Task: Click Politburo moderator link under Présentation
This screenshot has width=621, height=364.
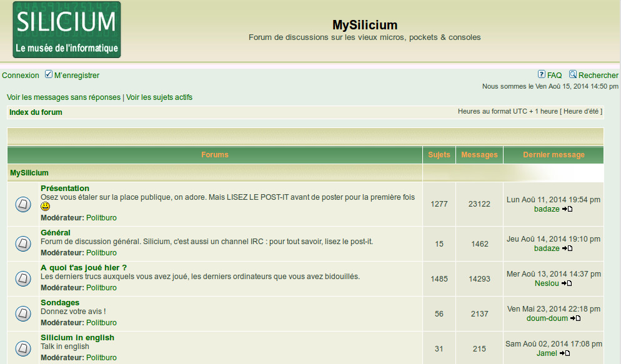Action: pyautogui.click(x=101, y=218)
